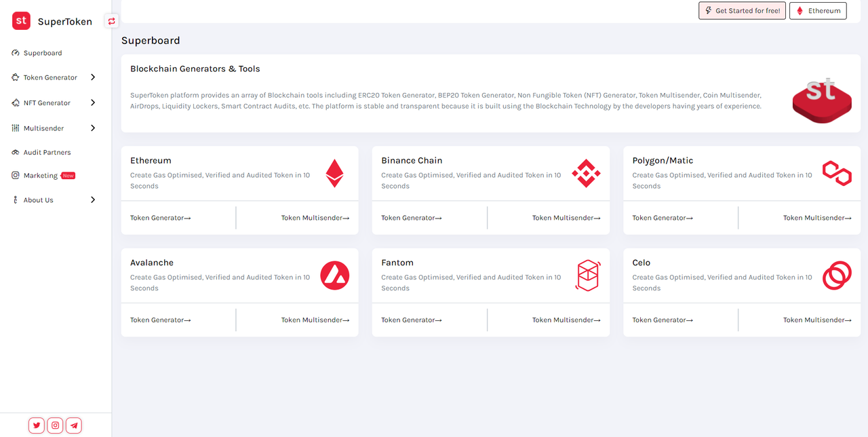Click the Token Generator puzzle icon
The width and height of the screenshot is (868, 437).
click(x=16, y=77)
